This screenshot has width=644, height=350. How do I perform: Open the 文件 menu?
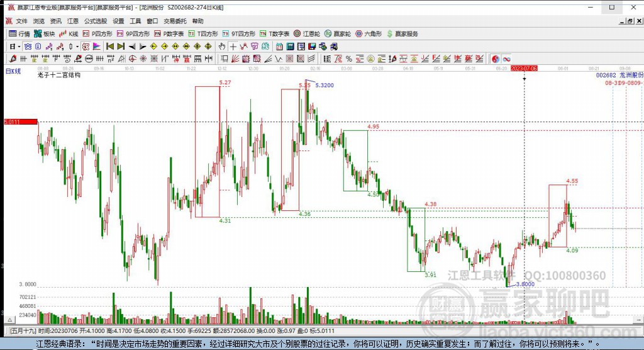(22, 21)
